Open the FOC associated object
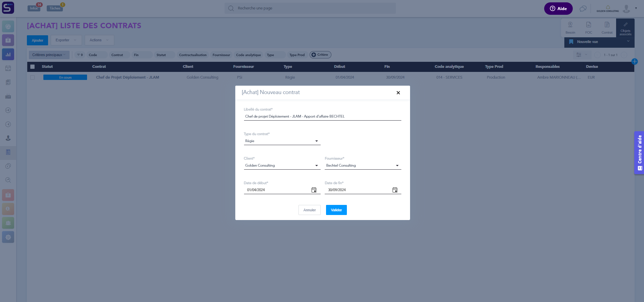The image size is (644, 302). point(589,28)
